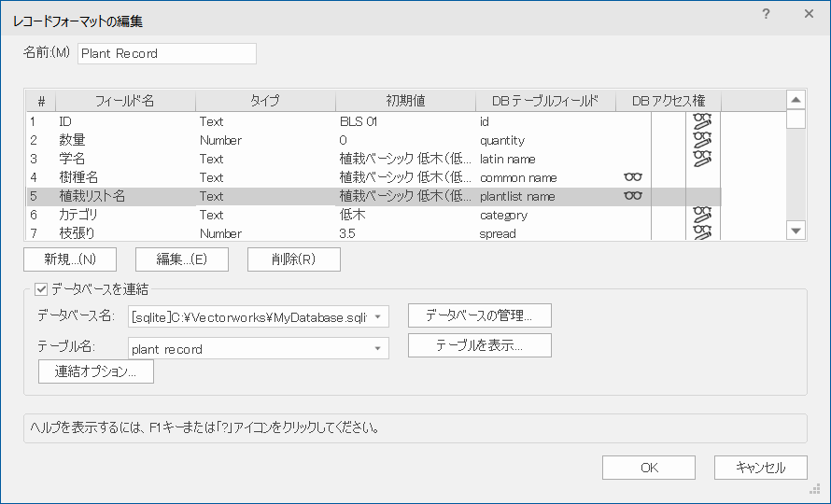Click the read/write access icon in 数量 row
831x504 pixels.
[x=702, y=140]
